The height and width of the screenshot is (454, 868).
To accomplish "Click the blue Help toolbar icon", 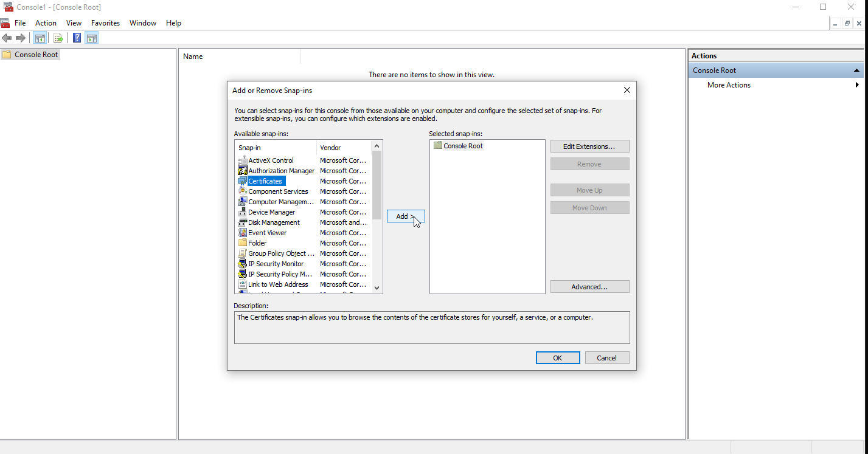I will (77, 38).
